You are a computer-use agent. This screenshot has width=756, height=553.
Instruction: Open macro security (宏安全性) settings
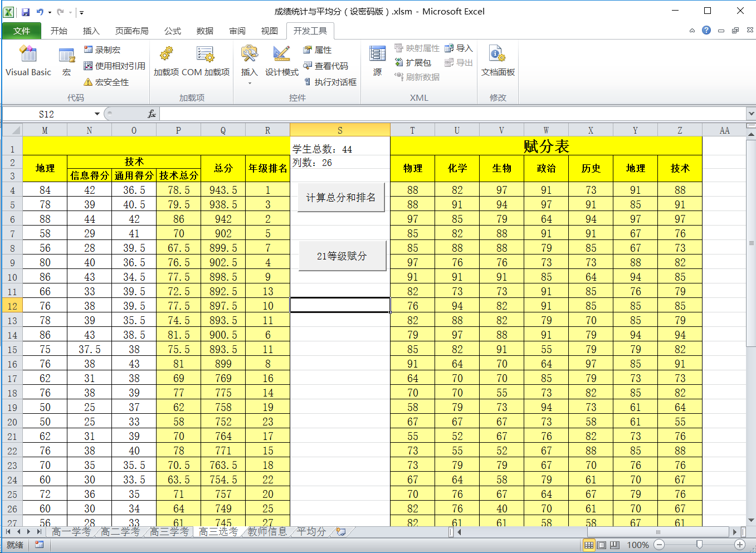[106, 82]
